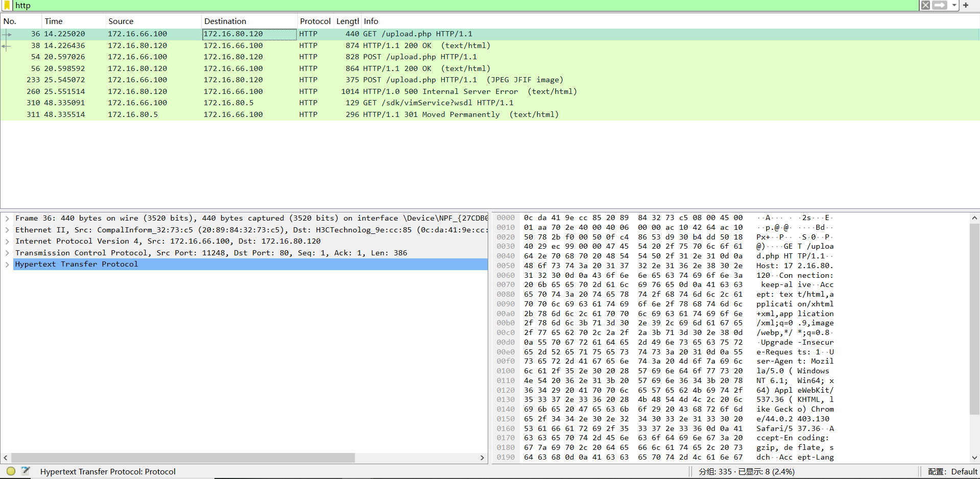
Task: Select packet 36 GET /upload.php row
Action: coord(490,34)
